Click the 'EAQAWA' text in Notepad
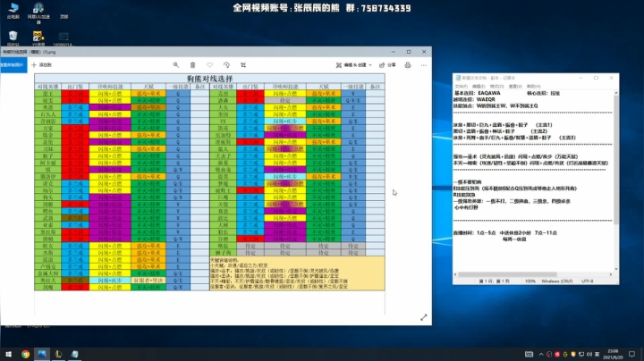Viewport: 644px width, 361px height. (x=489, y=93)
